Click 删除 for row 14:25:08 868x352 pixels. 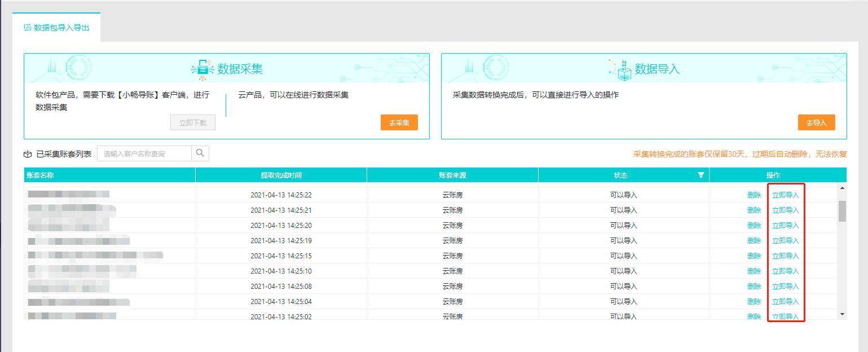click(754, 287)
